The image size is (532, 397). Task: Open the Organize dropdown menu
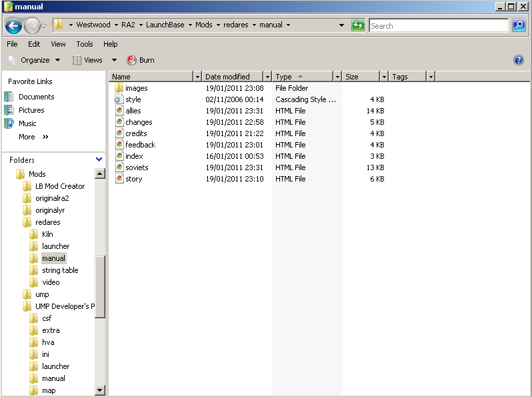coord(35,60)
